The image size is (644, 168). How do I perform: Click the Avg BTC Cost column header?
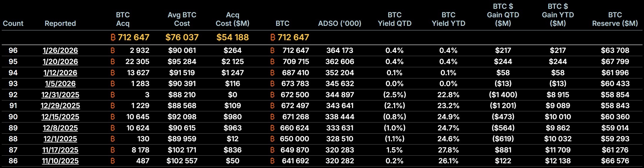pyautogui.click(x=182, y=19)
